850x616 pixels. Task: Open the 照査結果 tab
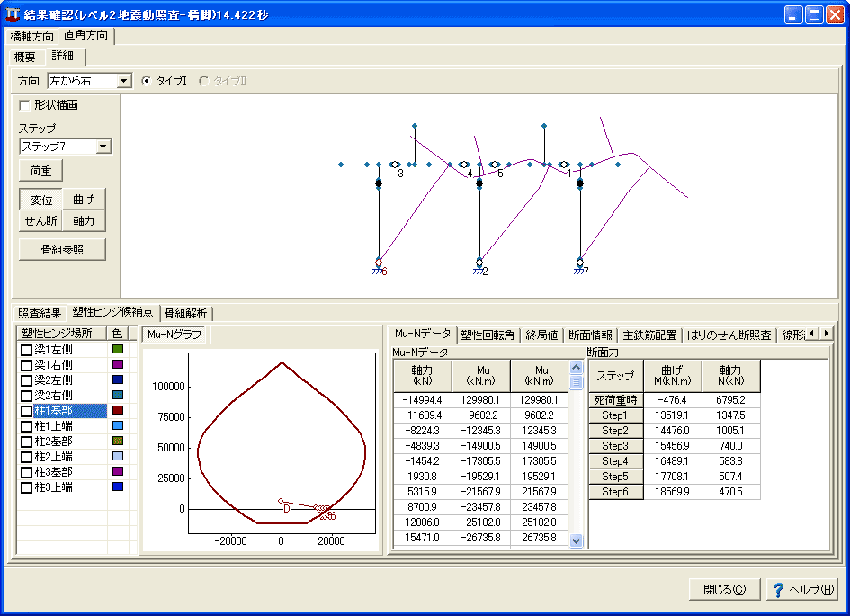coord(40,313)
